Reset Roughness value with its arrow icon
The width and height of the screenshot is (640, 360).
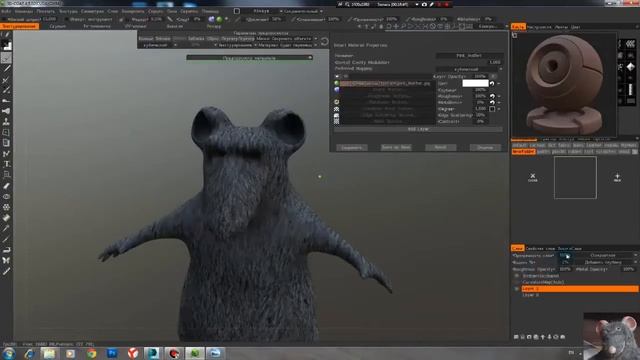[492, 96]
